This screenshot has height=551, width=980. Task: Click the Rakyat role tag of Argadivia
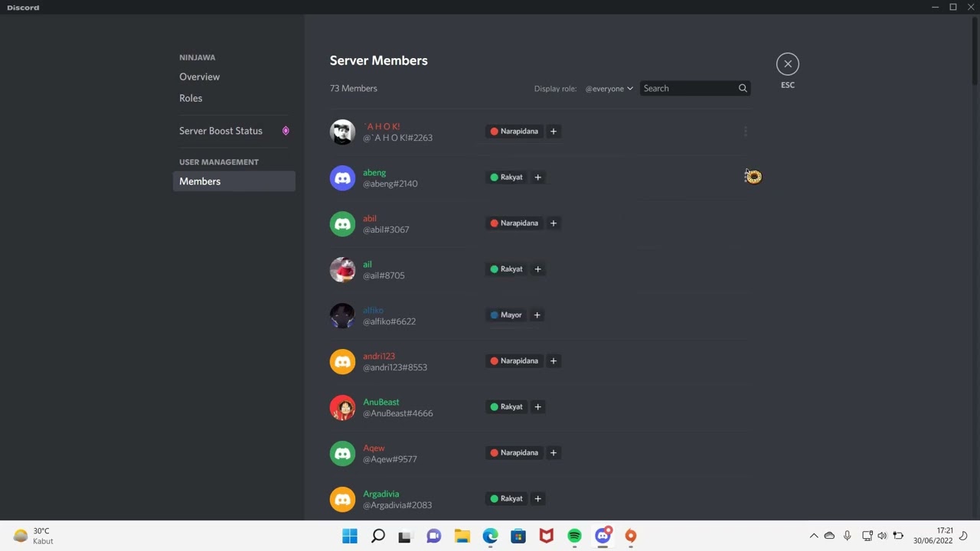click(x=507, y=499)
